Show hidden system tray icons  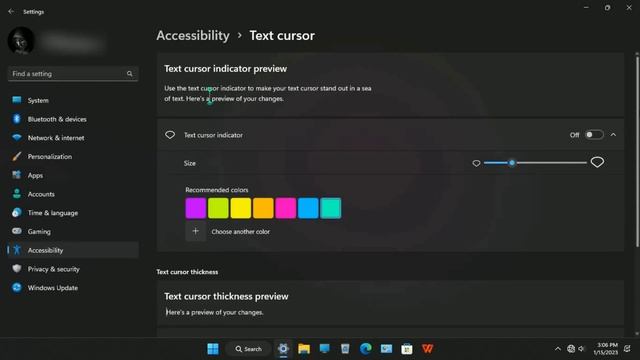[x=558, y=349]
